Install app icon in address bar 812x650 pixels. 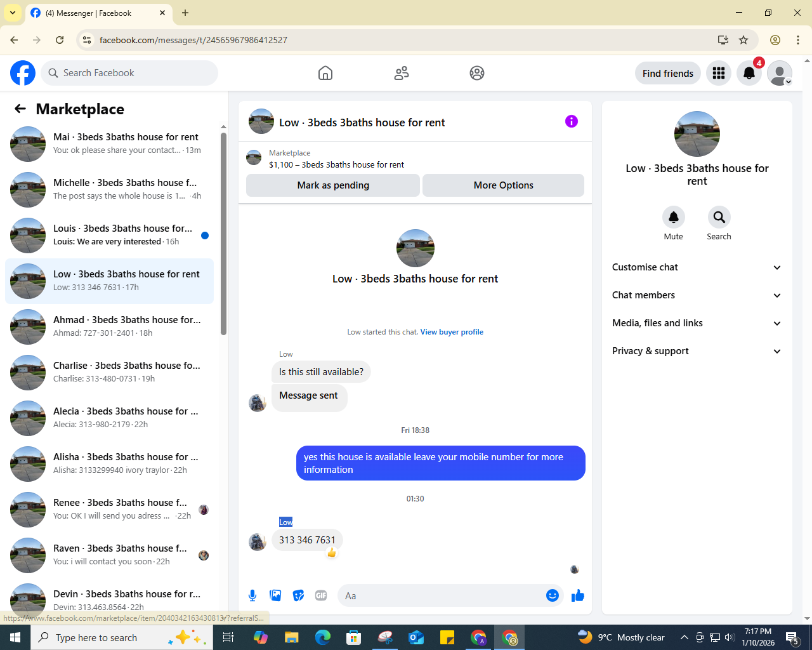pyautogui.click(x=723, y=40)
